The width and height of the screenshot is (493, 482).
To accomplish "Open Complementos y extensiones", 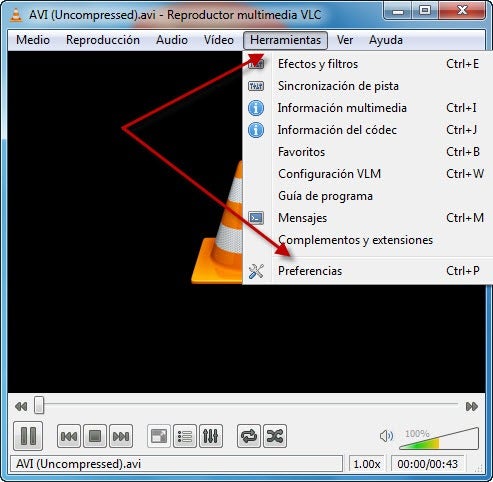I will click(x=368, y=240).
